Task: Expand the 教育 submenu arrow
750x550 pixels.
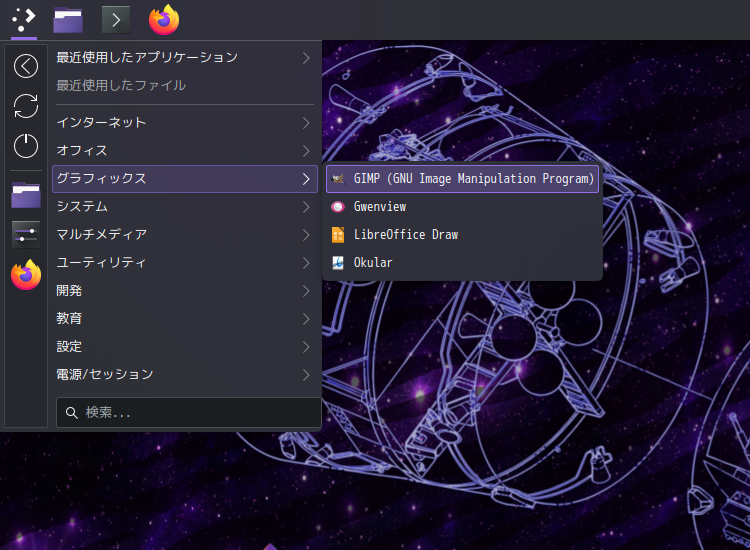Action: [306, 319]
